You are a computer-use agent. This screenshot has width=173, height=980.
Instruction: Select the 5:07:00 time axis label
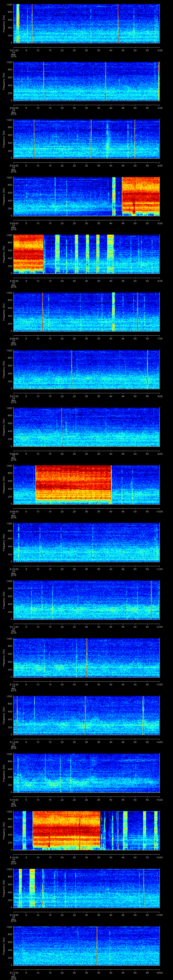pos(14,396)
